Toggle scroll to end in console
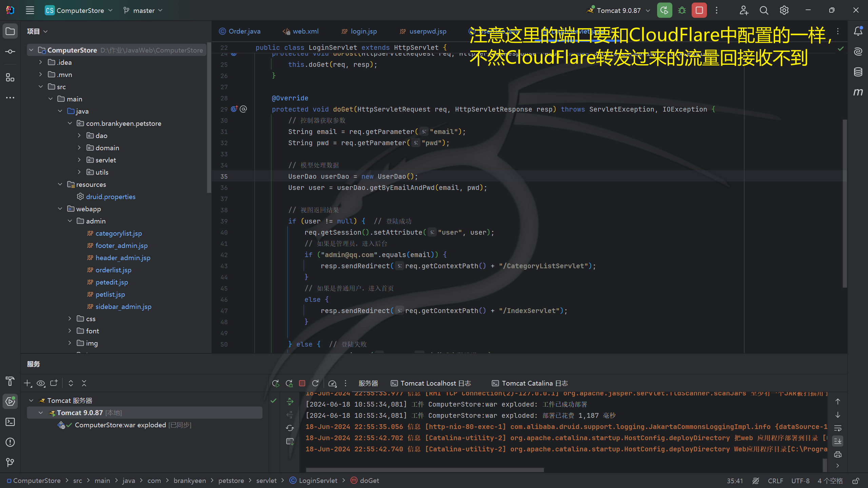 (x=837, y=441)
